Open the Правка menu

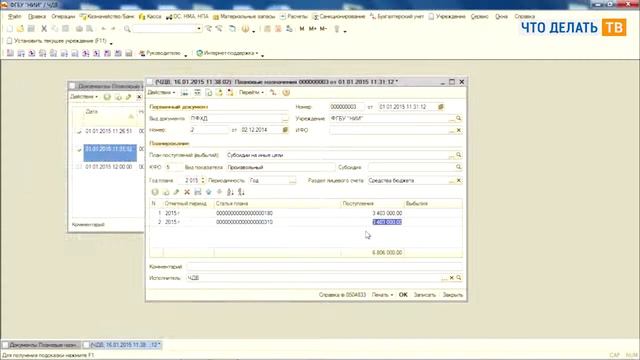(x=37, y=16)
